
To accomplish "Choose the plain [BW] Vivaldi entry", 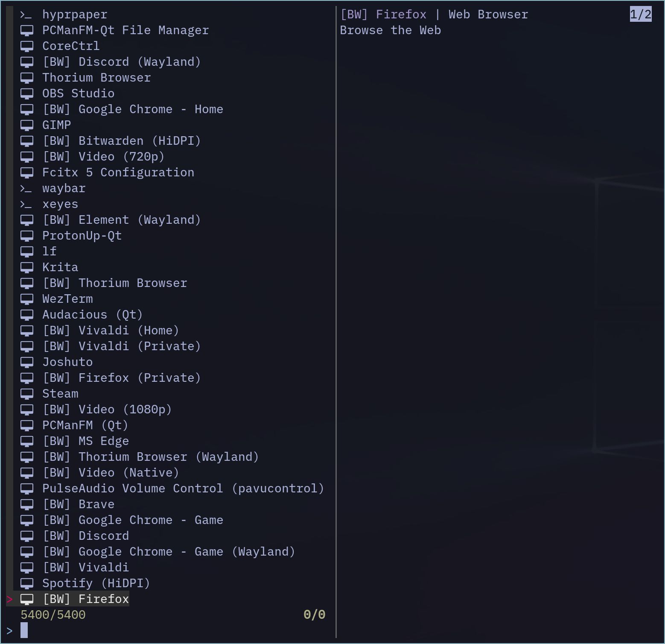I will click(x=85, y=568).
